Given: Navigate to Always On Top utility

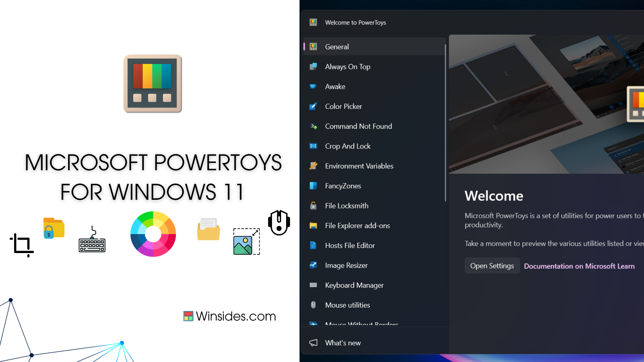Looking at the screenshot, I should 347,66.
